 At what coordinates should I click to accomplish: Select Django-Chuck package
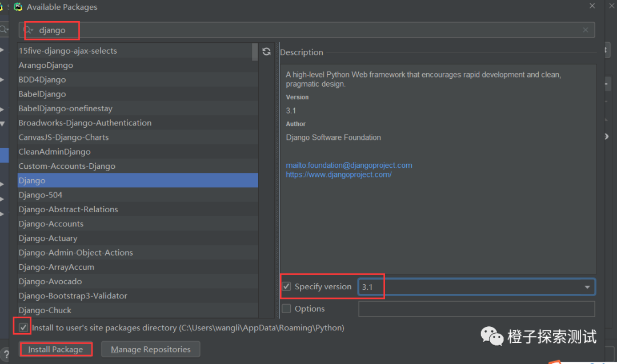pos(138,310)
